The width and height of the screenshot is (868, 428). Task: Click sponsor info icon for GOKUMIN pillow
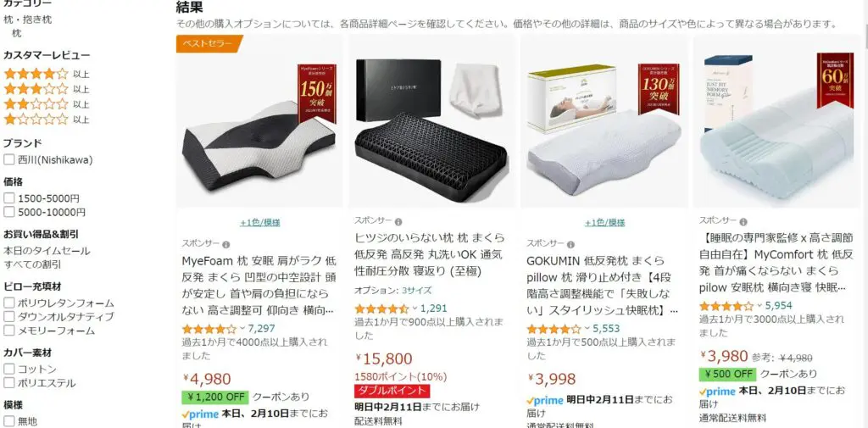[570, 244]
